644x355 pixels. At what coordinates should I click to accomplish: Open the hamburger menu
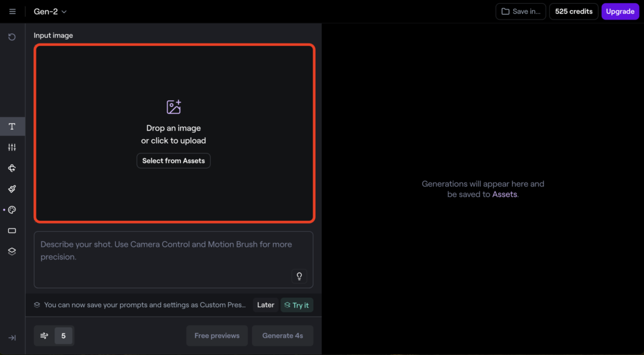(x=13, y=11)
